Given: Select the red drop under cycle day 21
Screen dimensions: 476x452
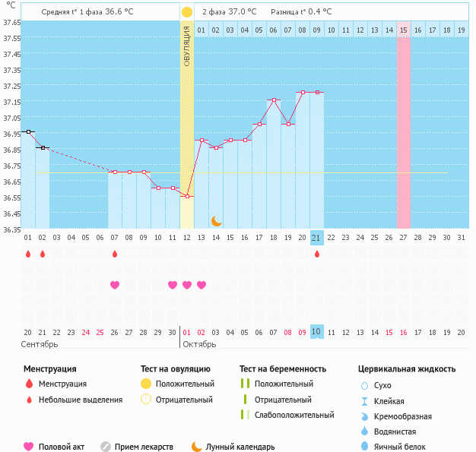Looking at the screenshot, I should [x=317, y=254].
